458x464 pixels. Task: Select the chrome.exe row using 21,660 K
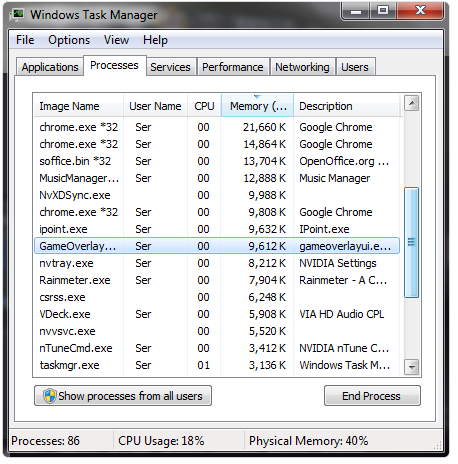[x=217, y=127]
